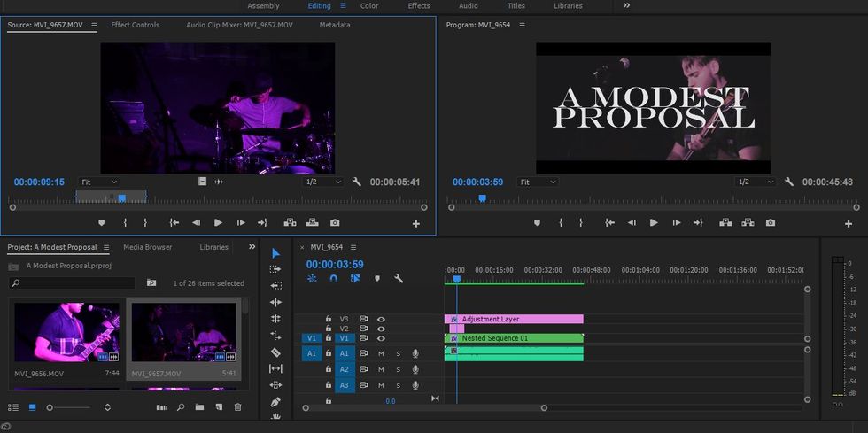The width and height of the screenshot is (868, 433).
Task: Adjust the project panel thumbnail zoom slider
Action: pos(50,407)
